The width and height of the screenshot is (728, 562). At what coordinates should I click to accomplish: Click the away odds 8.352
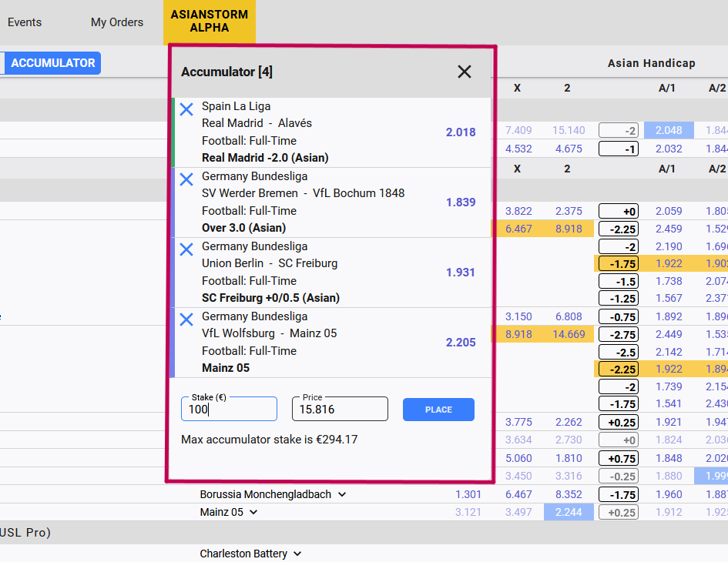pyautogui.click(x=569, y=495)
